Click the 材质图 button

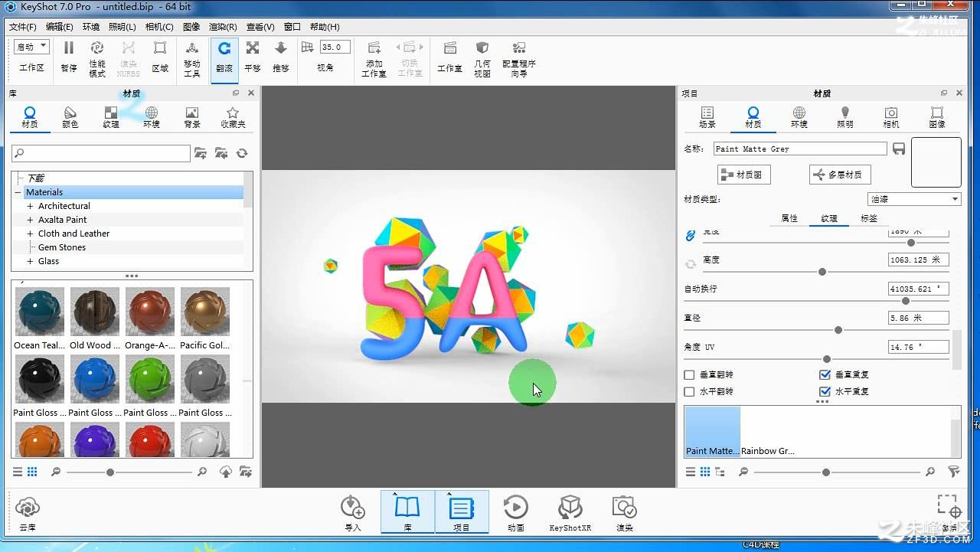click(x=743, y=175)
